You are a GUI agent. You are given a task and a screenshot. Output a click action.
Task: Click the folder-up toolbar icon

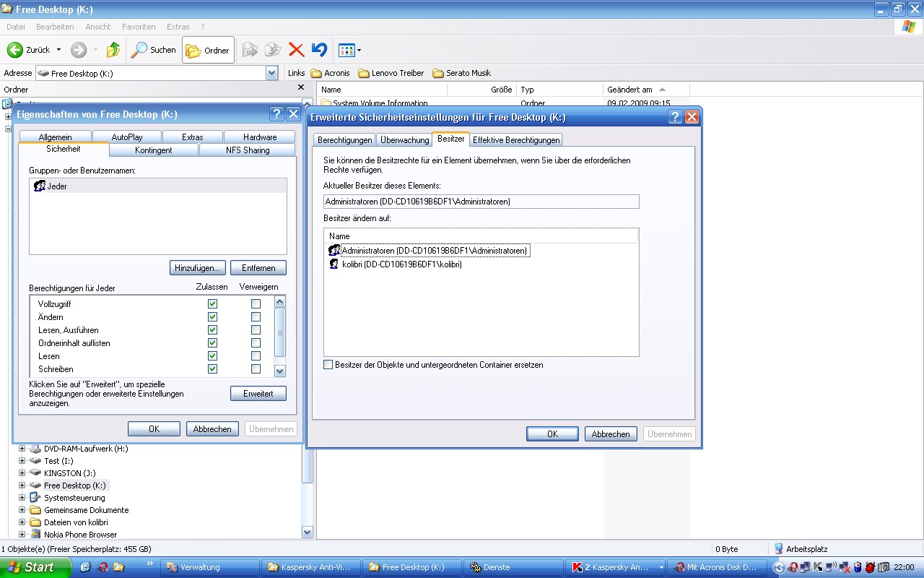[113, 50]
